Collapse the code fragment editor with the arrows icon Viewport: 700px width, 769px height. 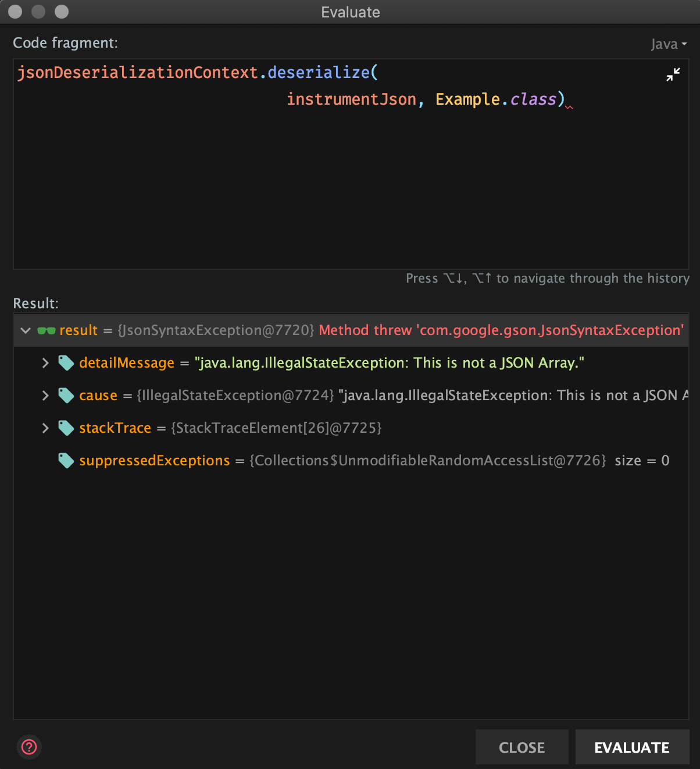pyautogui.click(x=673, y=74)
